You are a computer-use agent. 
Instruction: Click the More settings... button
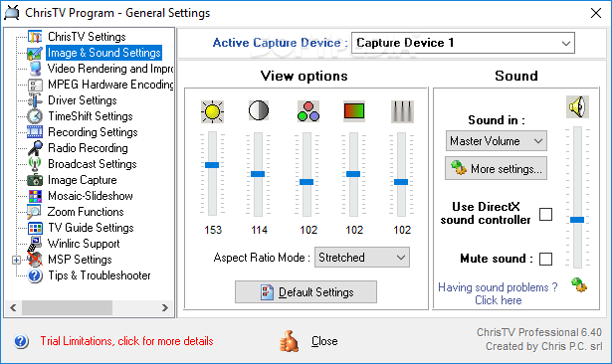pyautogui.click(x=496, y=168)
